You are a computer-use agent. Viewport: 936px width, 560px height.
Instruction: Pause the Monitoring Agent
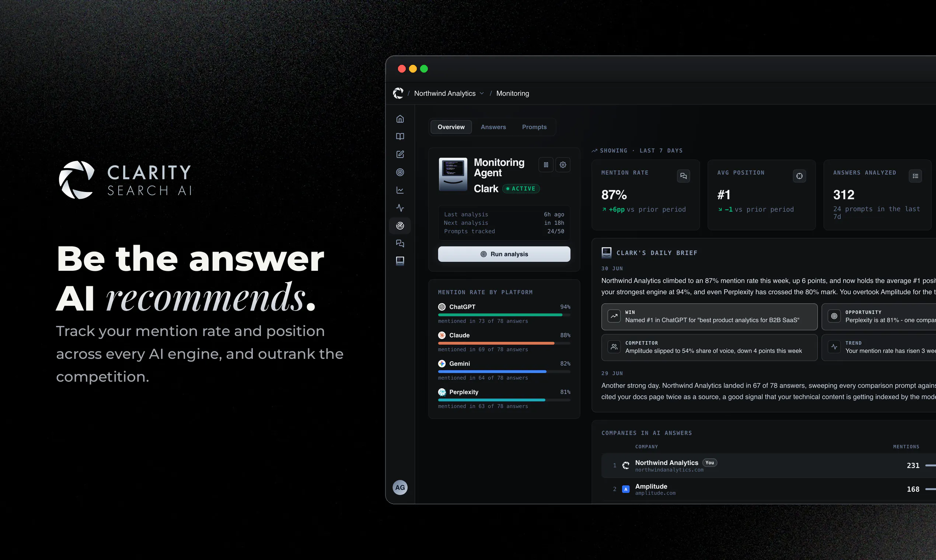click(x=546, y=165)
